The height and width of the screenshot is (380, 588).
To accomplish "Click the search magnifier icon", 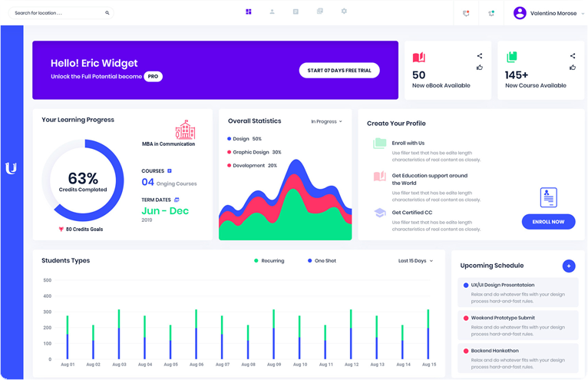I will (107, 13).
